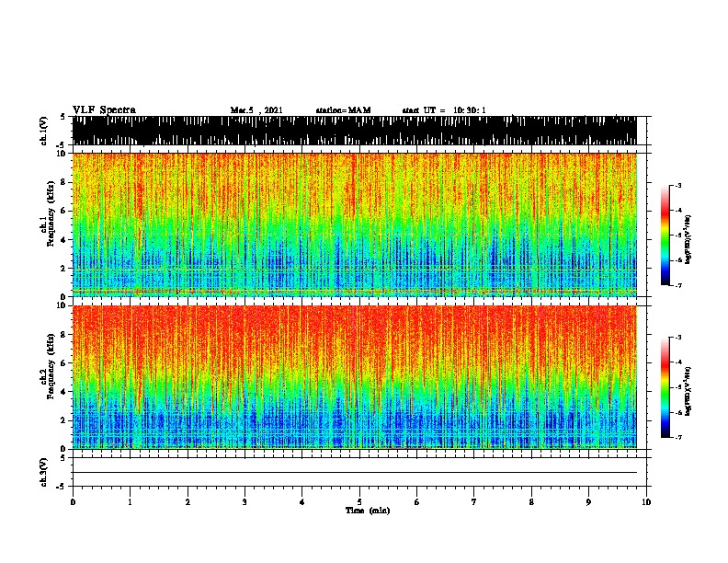This screenshot has height=563, width=728.
Task: Click the "-5" lower tick of ch.3(V) axis
Action: click(x=63, y=487)
